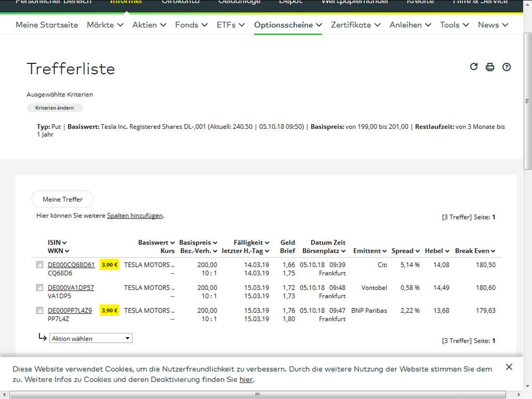Screen dimensions: 532x399
Task: Check the box for DE000CQ68D61
Action: pos(39,265)
